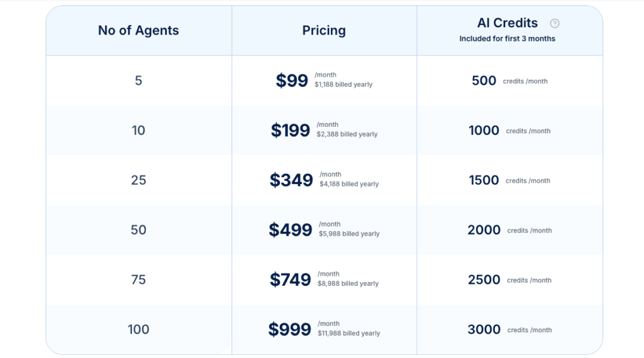Select the 100 agents row

pyautogui.click(x=324, y=329)
